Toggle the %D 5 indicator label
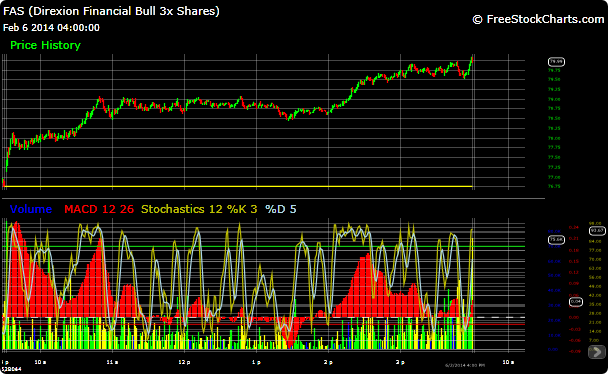 tap(280, 209)
